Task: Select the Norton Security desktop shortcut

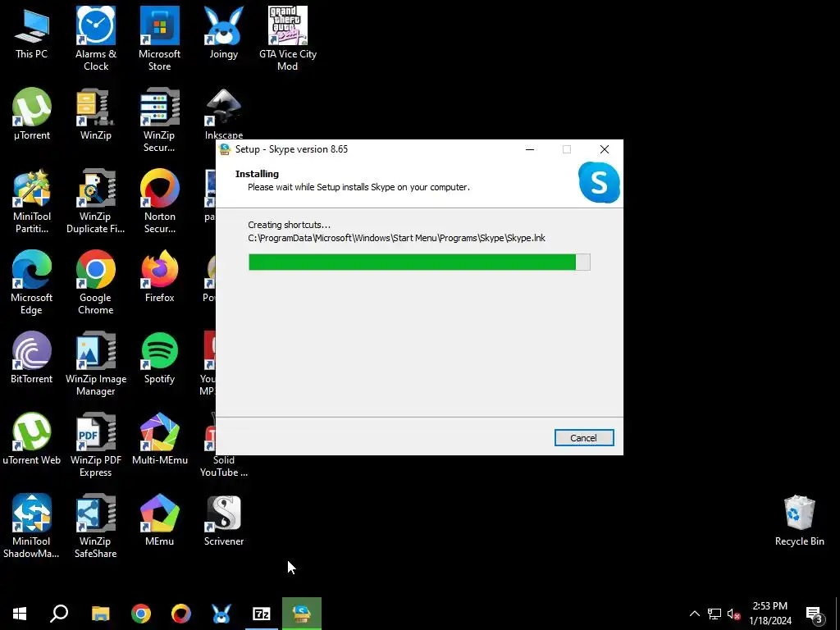Action: pos(160,202)
